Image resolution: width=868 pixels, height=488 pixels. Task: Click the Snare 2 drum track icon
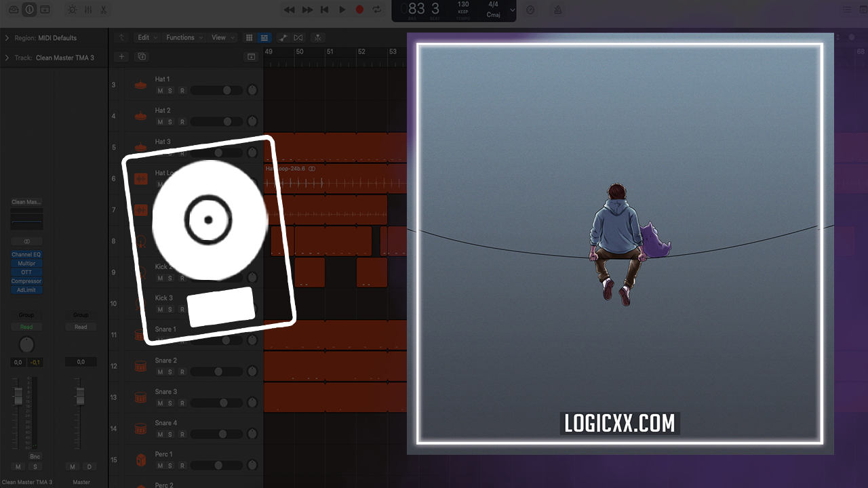[140, 367]
